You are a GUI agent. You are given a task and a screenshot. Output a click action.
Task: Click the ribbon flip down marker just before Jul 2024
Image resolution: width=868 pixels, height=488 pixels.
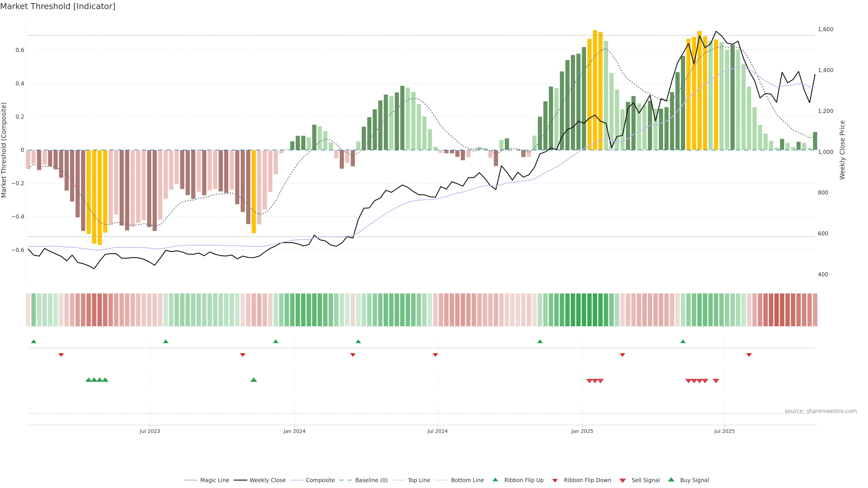pos(435,355)
